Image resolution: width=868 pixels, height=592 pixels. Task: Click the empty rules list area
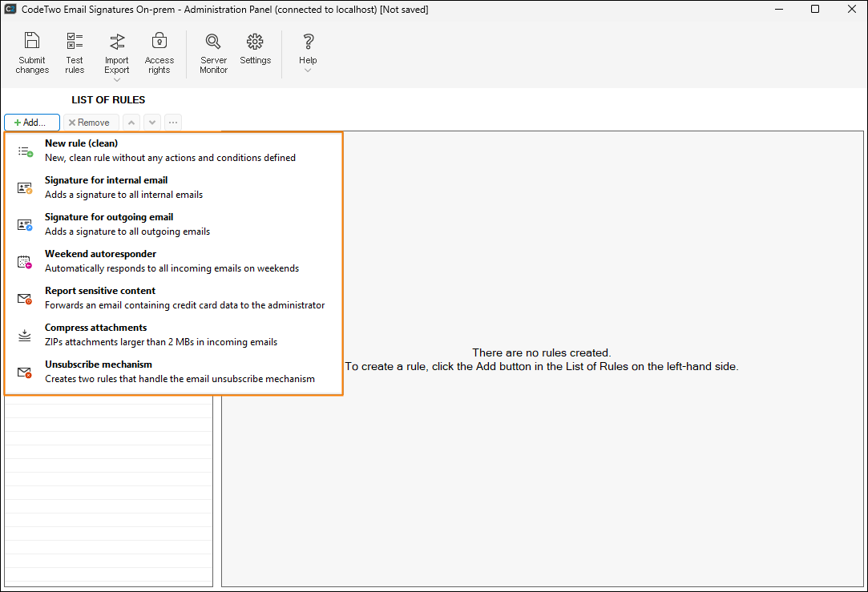pos(108,489)
